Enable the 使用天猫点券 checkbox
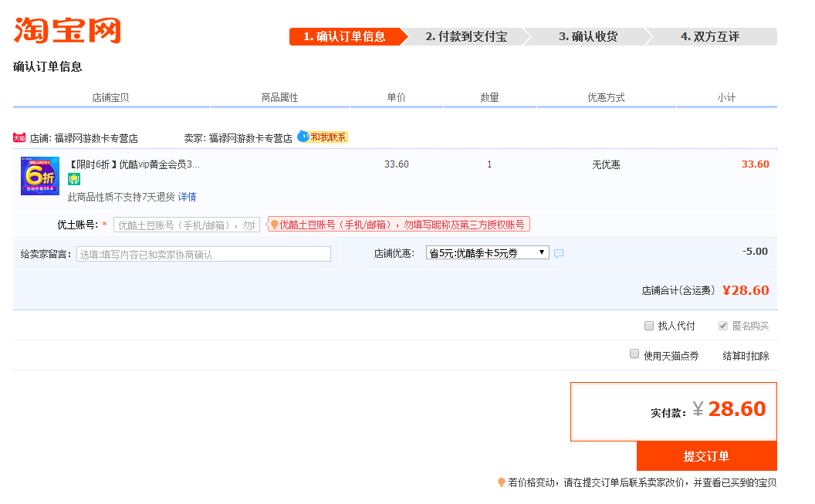The height and width of the screenshot is (504, 815). tap(634, 353)
